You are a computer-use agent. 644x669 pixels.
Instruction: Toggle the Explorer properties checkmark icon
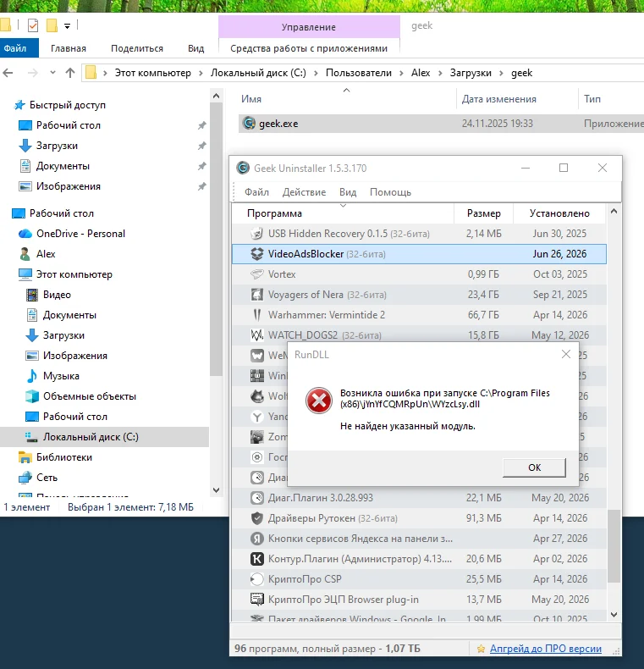pyautogui.click(x=33, y=25)
